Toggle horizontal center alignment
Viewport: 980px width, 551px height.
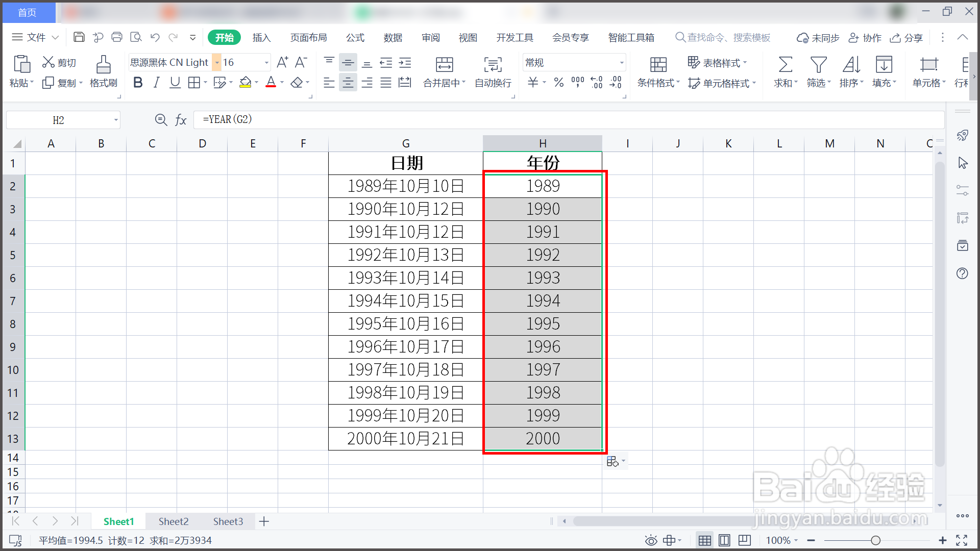click(348, 83)
